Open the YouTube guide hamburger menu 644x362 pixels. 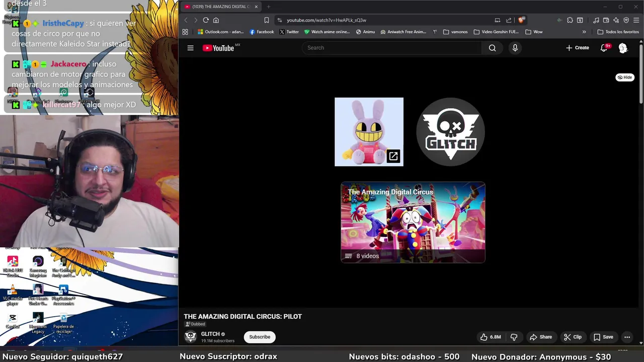[190, 48]
